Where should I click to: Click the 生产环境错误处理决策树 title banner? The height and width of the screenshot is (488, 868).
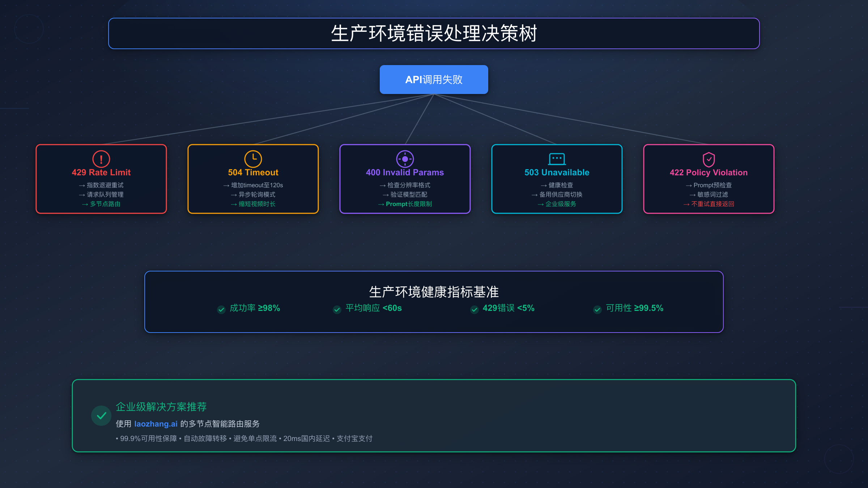tap(434, 33)
